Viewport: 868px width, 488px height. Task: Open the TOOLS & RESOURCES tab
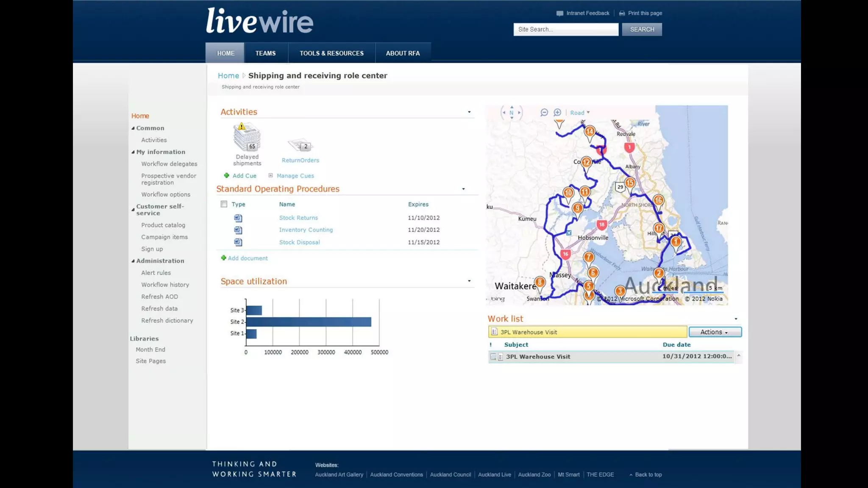pyautogui.click(x=331, y=53)
